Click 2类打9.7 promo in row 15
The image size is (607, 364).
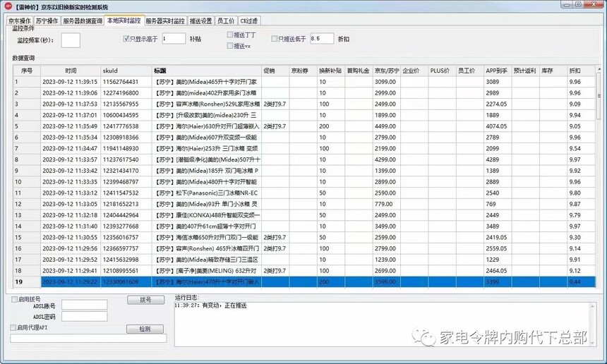tap(276, 238)
